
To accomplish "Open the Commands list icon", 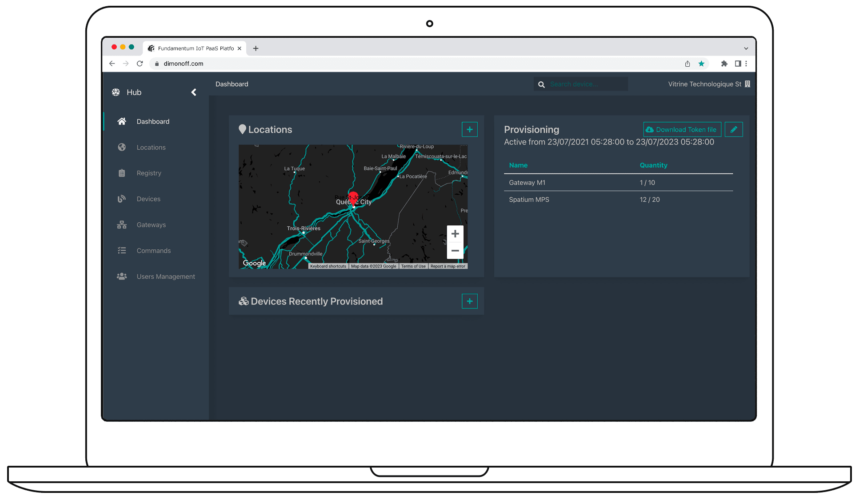I will point(122,250).
